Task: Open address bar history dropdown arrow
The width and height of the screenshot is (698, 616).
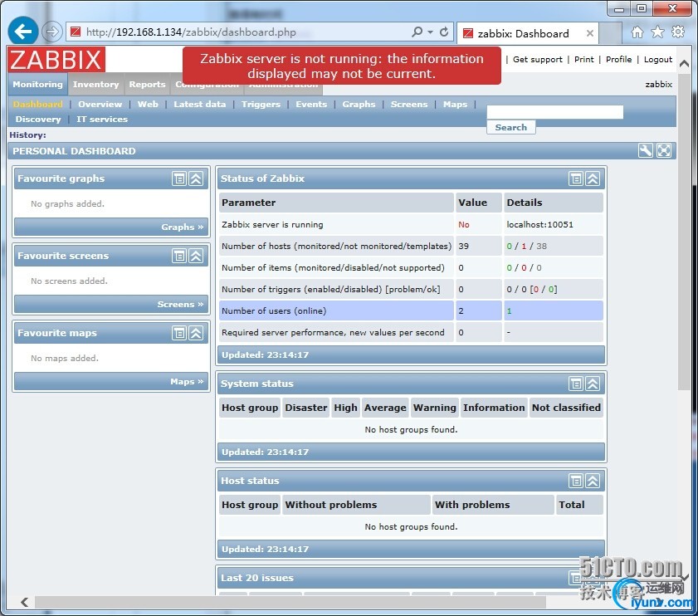Action: pos(430,32)
